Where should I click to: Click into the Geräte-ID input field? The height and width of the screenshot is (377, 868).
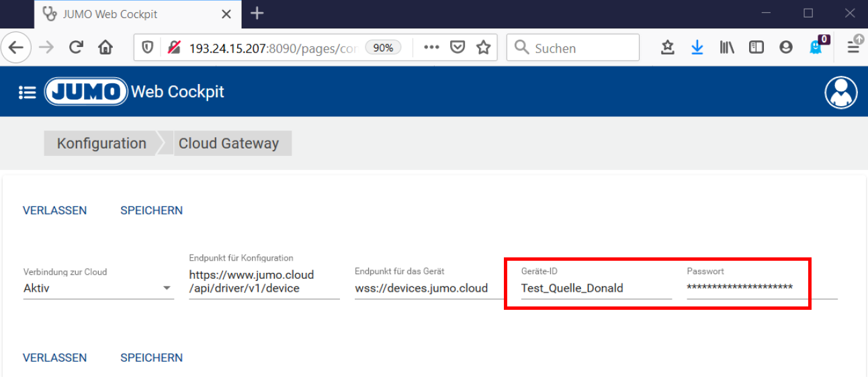coord(595,288)
